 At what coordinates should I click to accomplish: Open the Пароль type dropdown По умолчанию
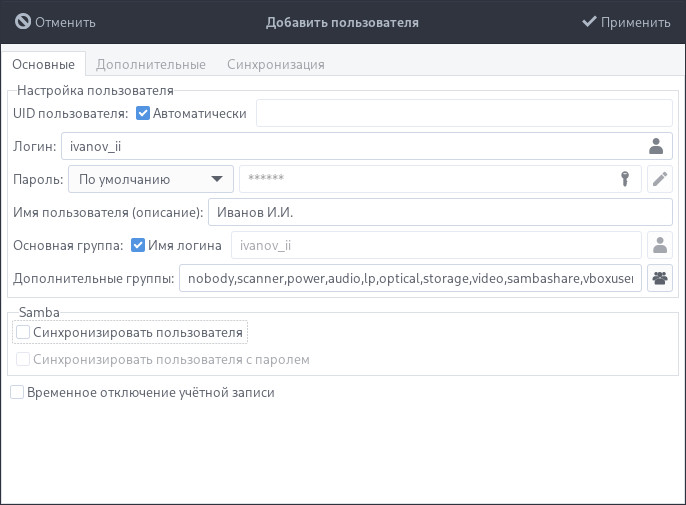click(150, 179)
